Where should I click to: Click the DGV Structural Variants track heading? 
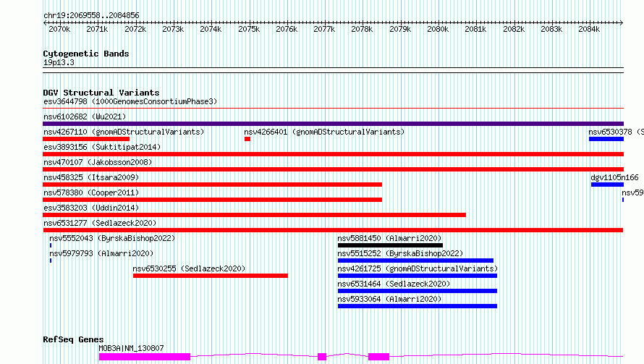pos(101,93)
